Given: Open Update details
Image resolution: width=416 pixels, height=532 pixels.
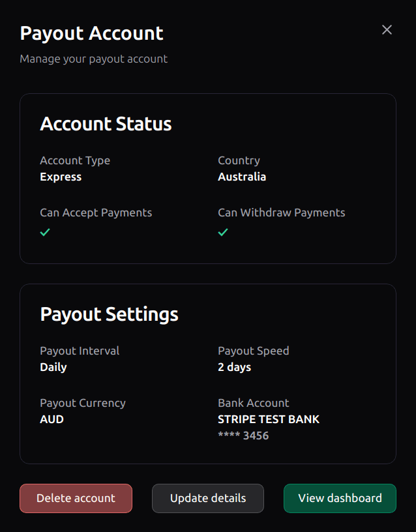Looking at the screenshot, I should (208, 498).
